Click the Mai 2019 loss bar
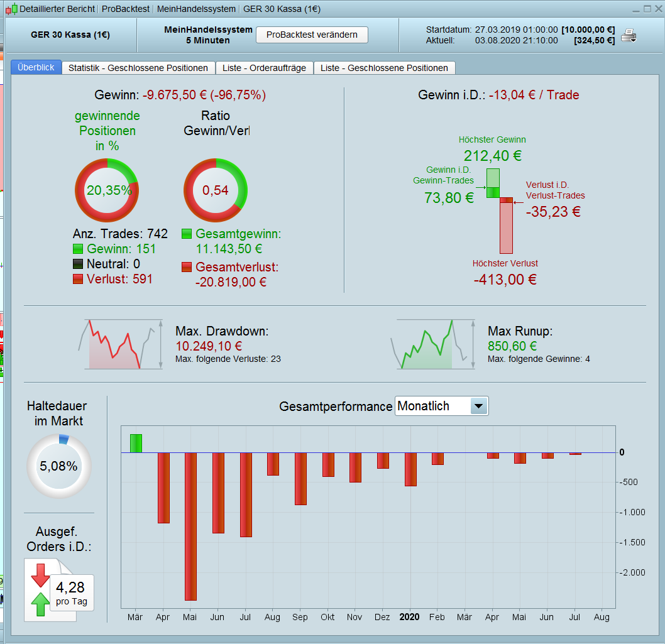The width and height of the screenshot is (665, 644). [191, 526]
